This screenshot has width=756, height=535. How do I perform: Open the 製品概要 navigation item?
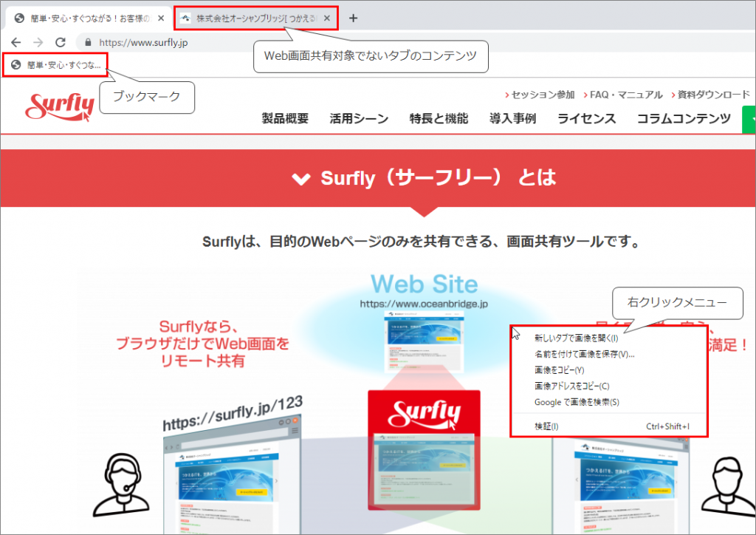(x=285, y=117)
